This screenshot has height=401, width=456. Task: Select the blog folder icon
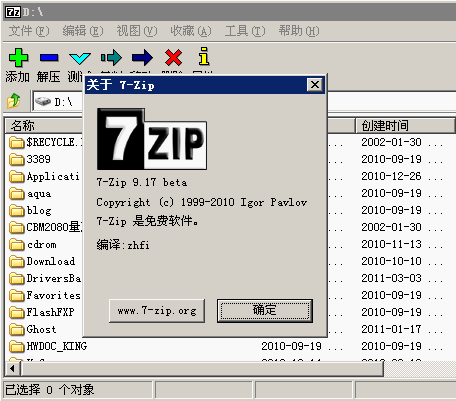pos(17,210)
